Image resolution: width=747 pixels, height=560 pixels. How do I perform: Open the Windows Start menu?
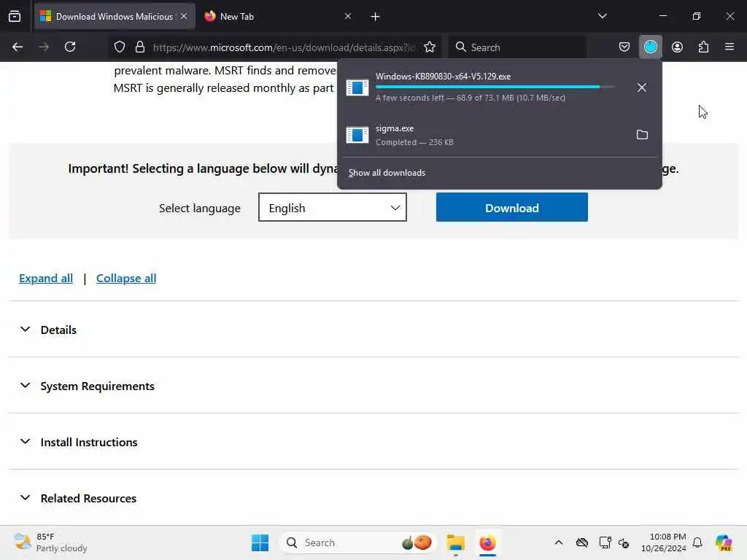pyautogui.click(x=260, y=542)
